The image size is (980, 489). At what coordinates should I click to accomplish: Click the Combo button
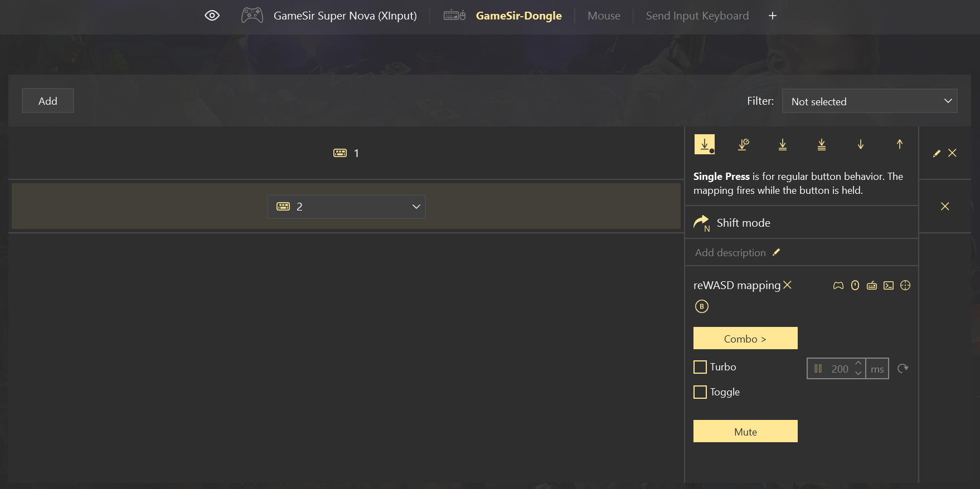(745, 339)
